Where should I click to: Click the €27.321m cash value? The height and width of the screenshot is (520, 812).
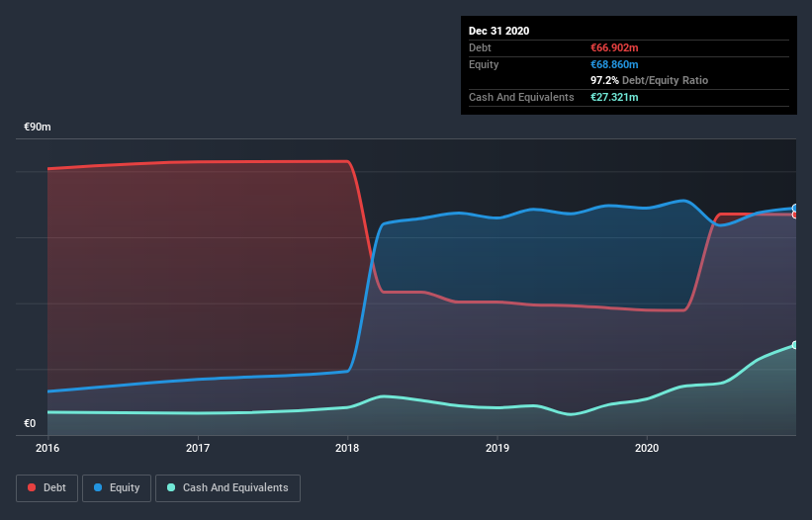(x=614, y=97)
